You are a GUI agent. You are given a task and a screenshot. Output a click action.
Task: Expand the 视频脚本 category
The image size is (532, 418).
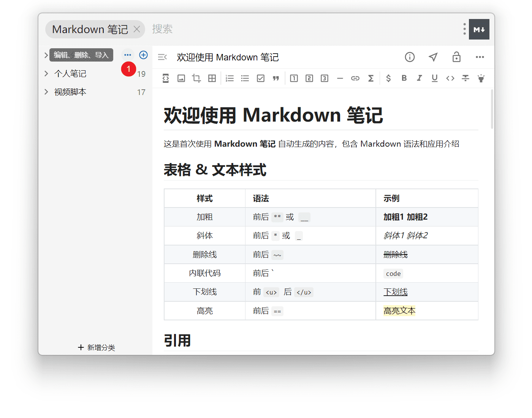click(x=46, y=92)
